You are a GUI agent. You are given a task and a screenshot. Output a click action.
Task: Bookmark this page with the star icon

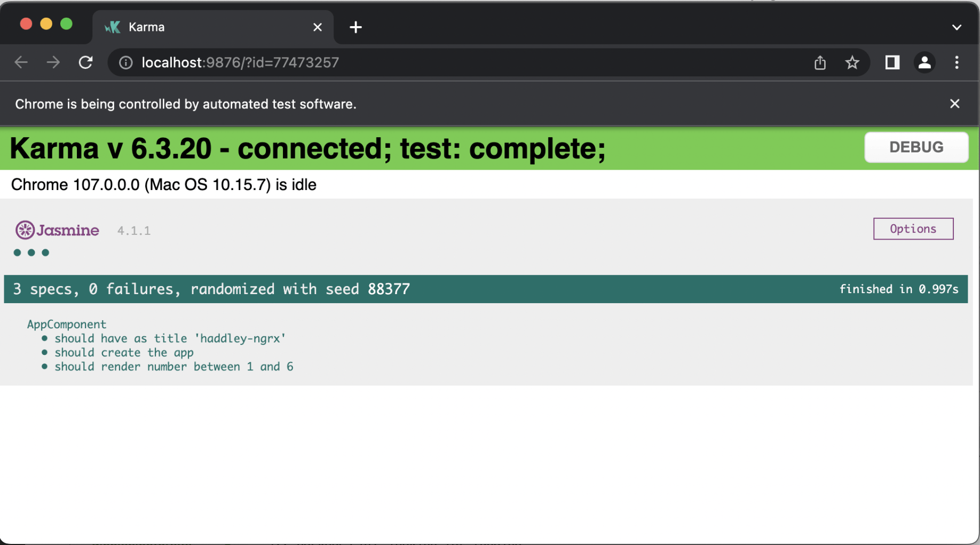click(x=852, y=62)
